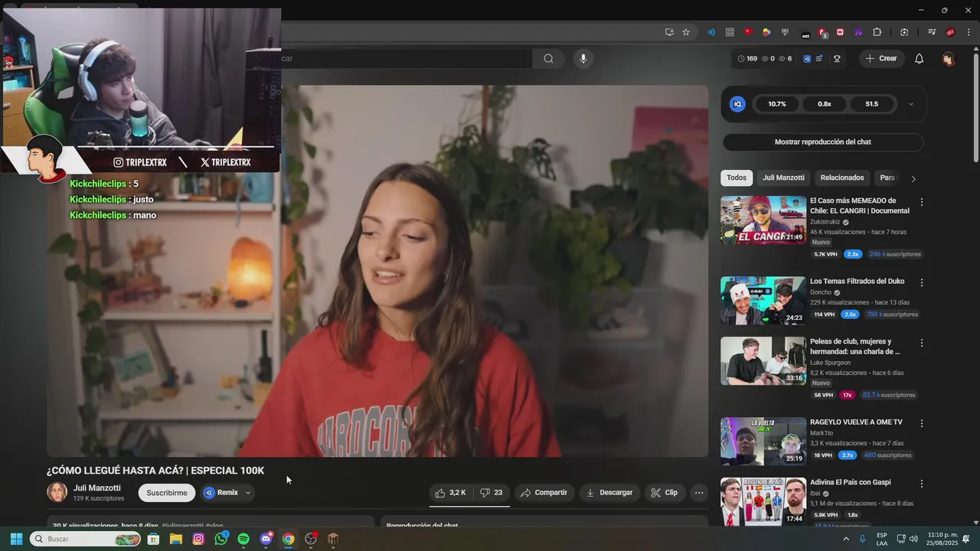This screenshot has height=551, width=980.
Task: Open OBS Studio from the taskbar
Action: point(311,539)
